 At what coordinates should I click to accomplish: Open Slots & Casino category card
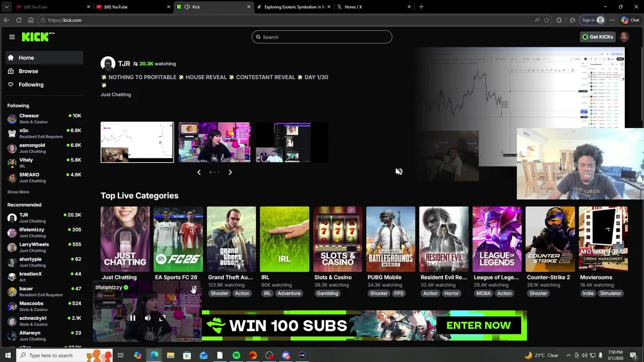pos(338,239)
